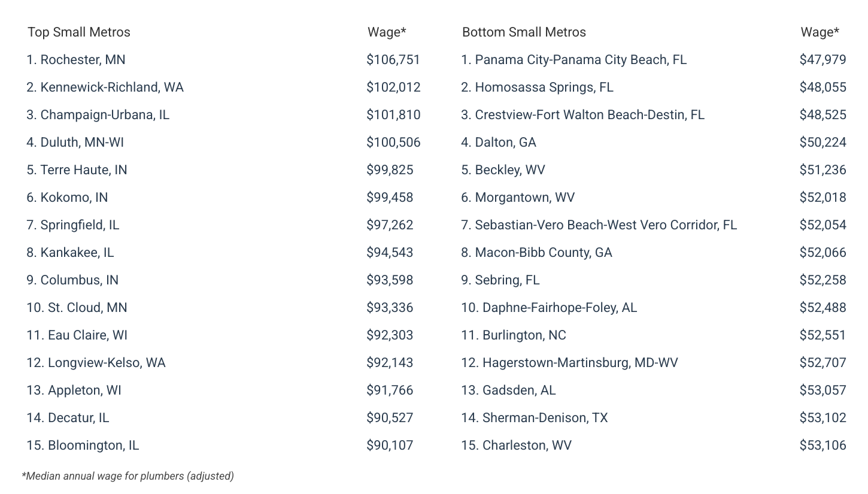
Task: Select Panama City-Panama City Beach, FL
Action: (573, 60)
